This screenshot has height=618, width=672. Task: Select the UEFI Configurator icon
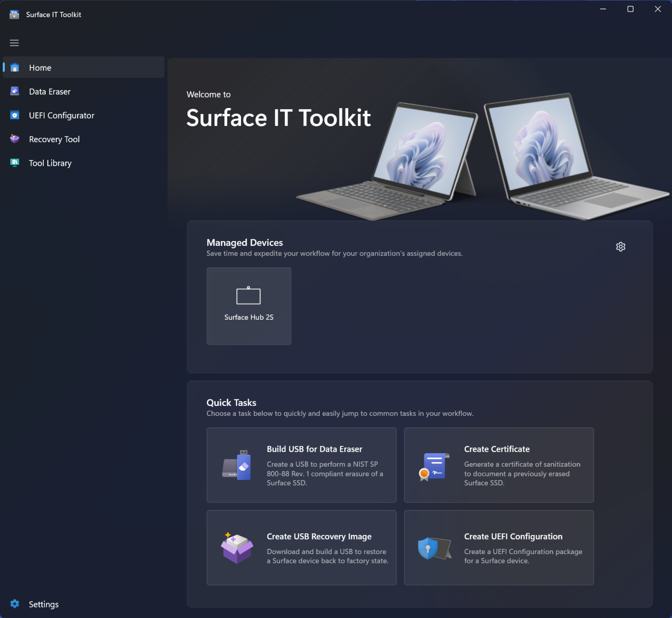(x=14, y=115)
